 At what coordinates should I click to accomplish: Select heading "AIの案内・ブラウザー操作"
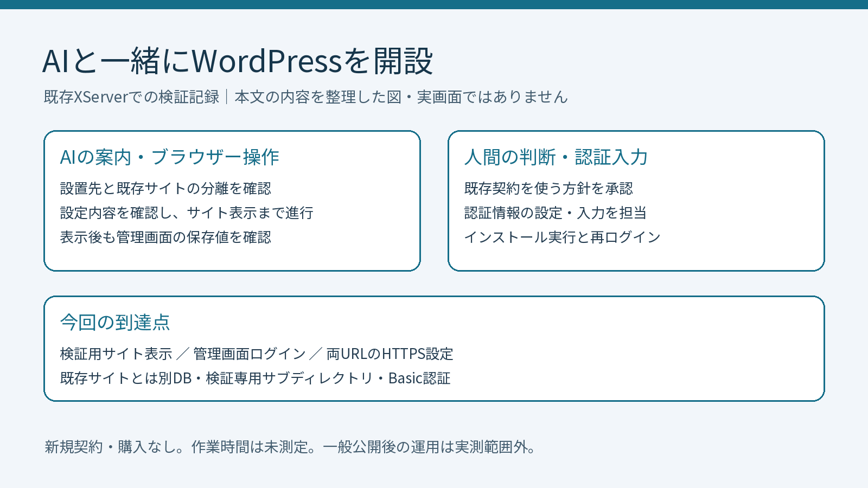[170, 157]
